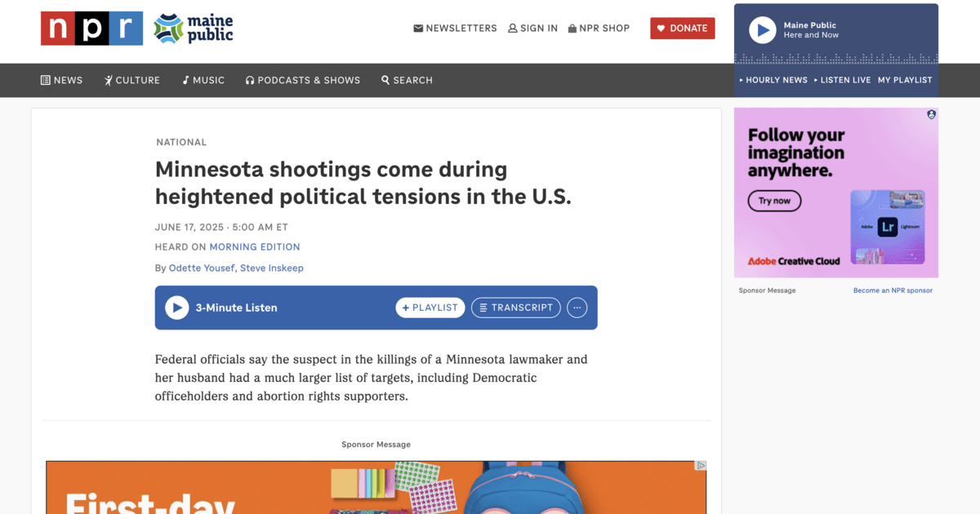The image size is (980, 514).
Task: Open the Search option
Action: pos(407,80)
